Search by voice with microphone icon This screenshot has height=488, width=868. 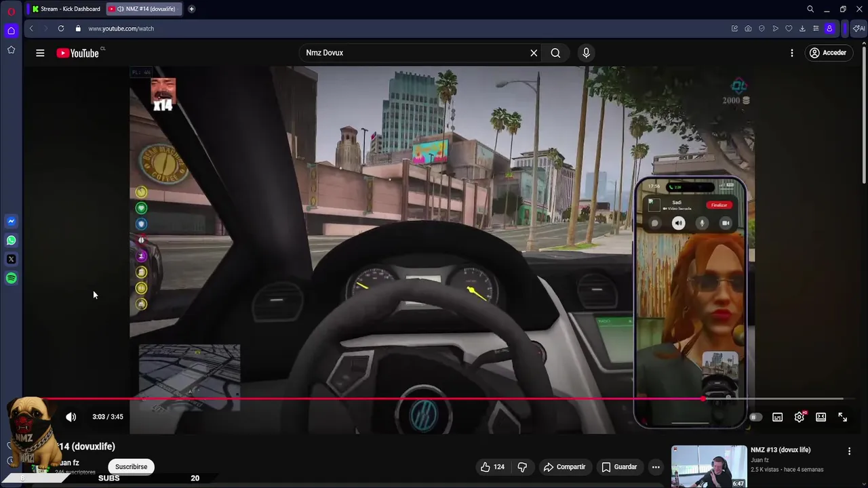tap(587, 53)
